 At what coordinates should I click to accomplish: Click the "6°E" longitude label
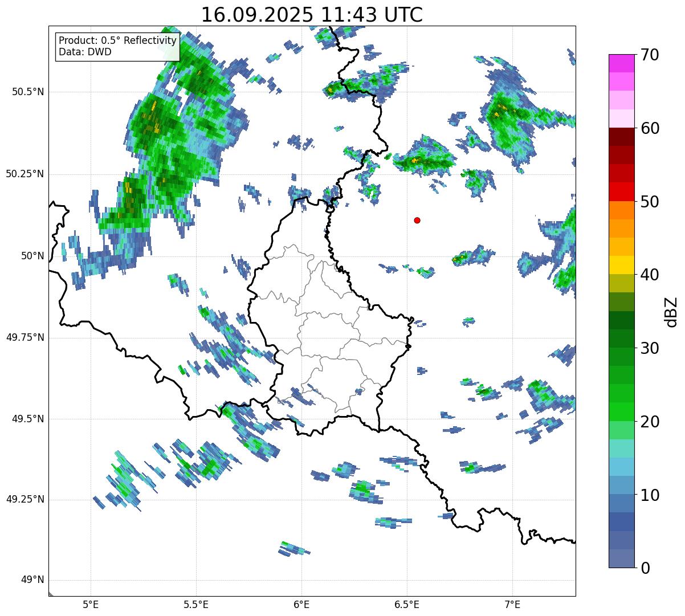pyautogui.click(x=301, y=605)
